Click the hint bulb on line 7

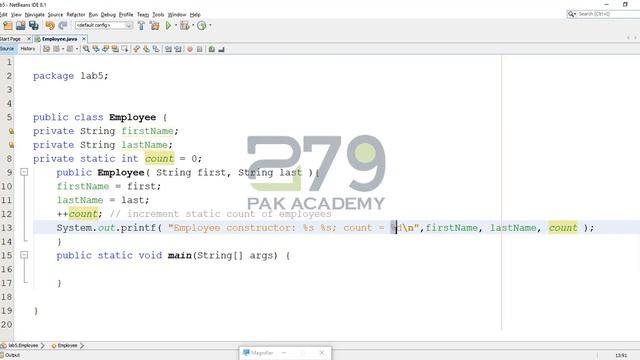(x=11, y=145)
